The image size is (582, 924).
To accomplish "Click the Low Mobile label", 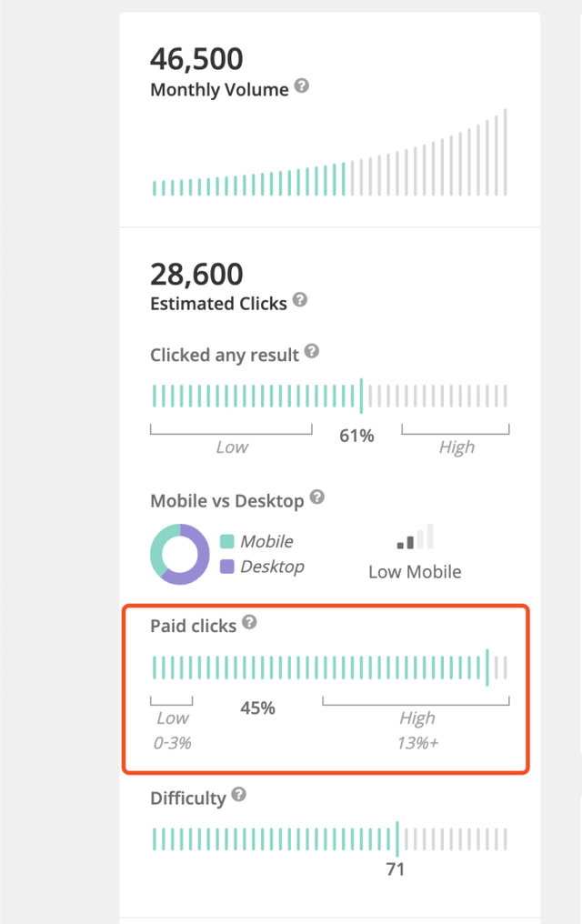I will (x=415, y=572).
